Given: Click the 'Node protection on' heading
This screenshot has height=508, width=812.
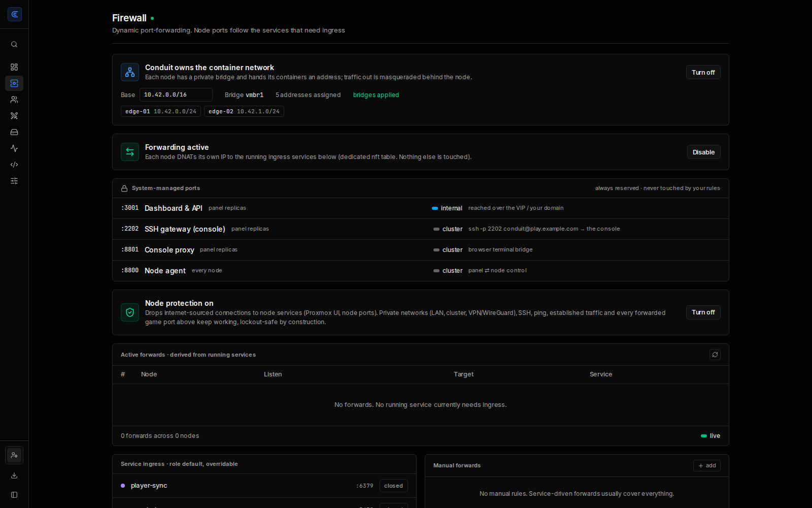Looking at the screenshot, I should point(179,303).
